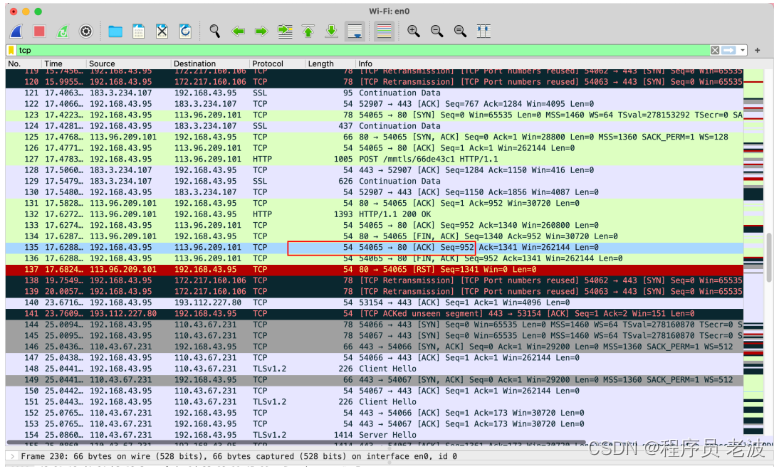Select packet 137 RST row
The width and height of the screenshot is (781, 467).
[375, 269]
